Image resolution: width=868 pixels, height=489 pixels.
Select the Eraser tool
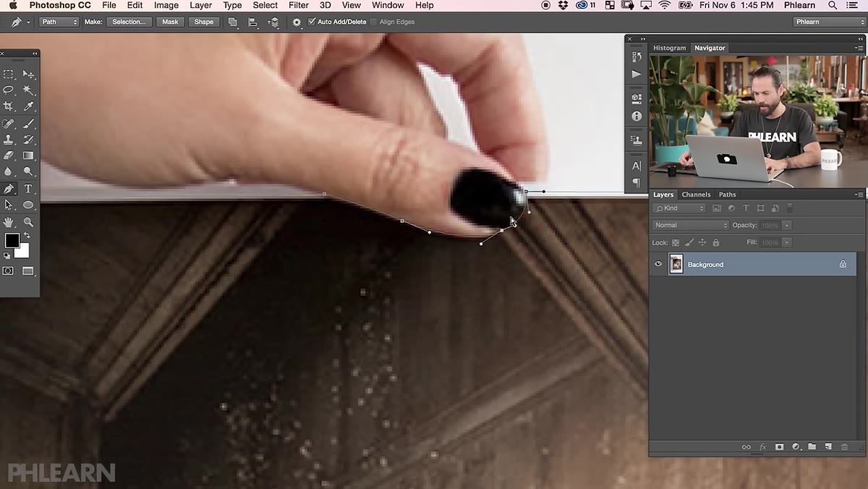coord(9,156)
